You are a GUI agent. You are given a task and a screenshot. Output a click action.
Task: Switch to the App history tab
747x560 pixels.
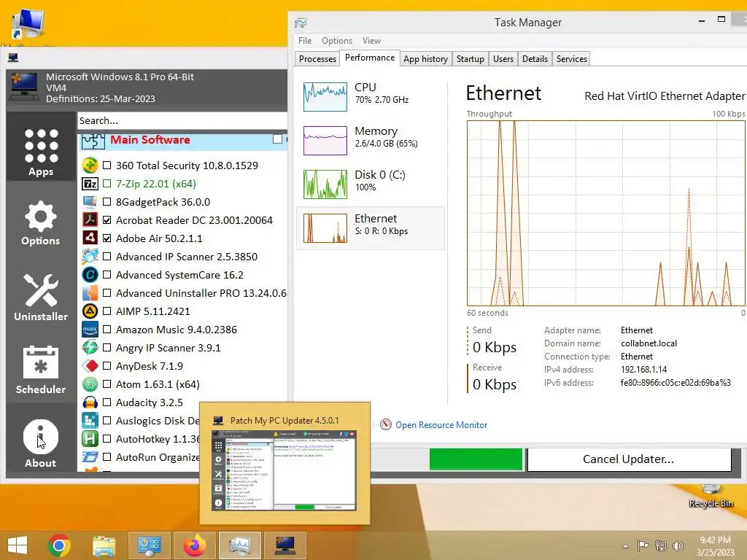tap(425, 59)
